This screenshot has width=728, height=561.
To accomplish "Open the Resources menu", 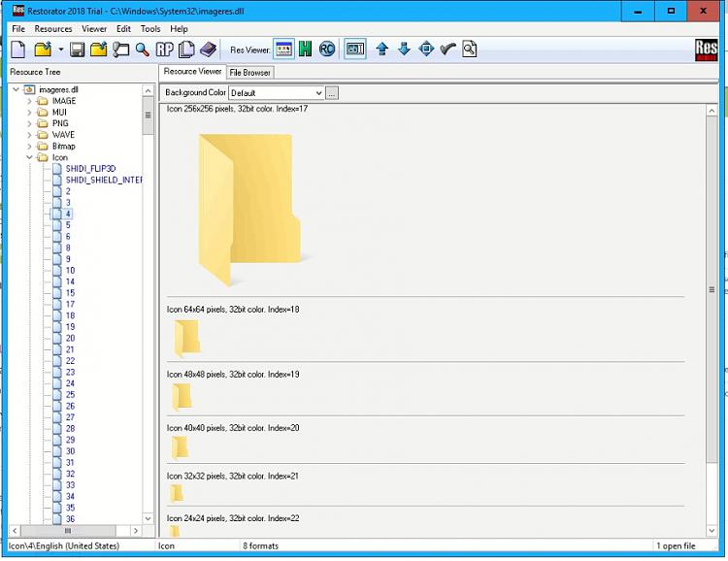I will 53,29.
